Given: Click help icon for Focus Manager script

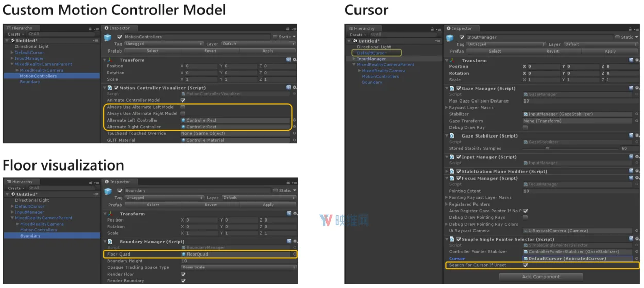Looking at the screenshot, I should (x=631, y=178).
